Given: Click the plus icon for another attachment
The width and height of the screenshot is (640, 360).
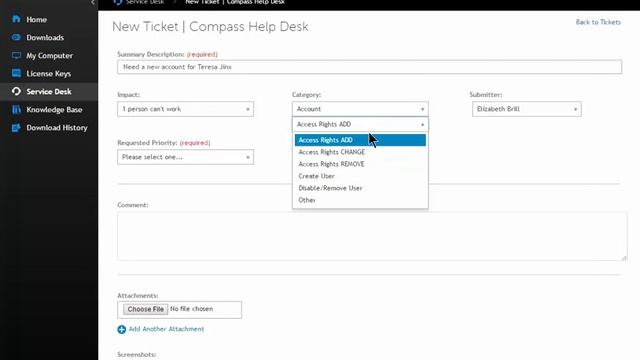Looking at the screenshot, I should (122, 329).
